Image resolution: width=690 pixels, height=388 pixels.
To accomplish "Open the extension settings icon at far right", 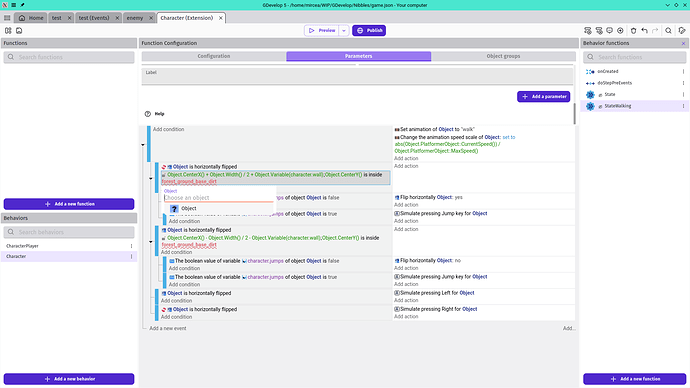I will coord(682,30).
